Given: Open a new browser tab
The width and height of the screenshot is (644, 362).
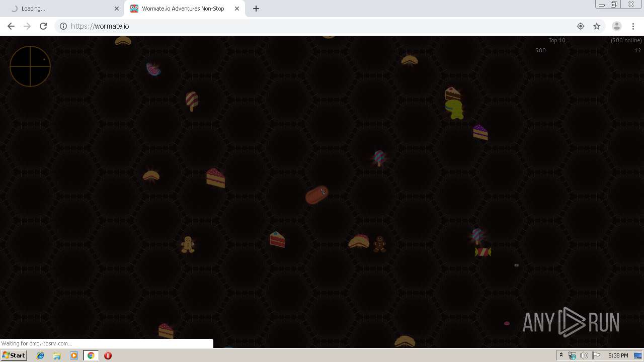Looking at the screenshot, I should tap(256, 9).
